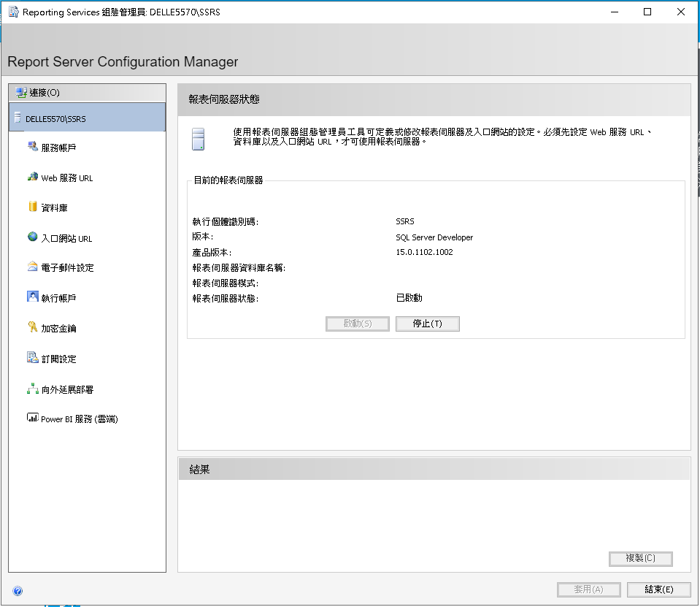Open the 入口網站 URL page
This screenshot has height=607, width=700.
click(x=66, y=239)
